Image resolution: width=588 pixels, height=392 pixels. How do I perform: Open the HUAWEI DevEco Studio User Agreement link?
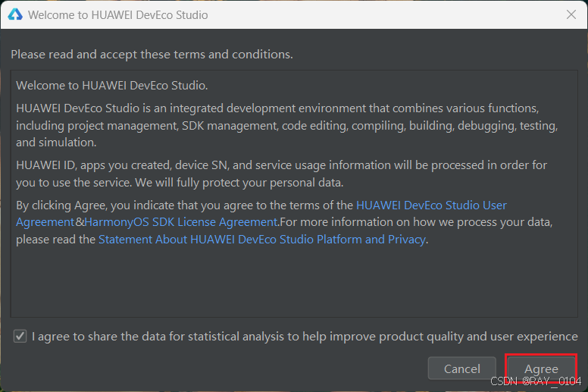431,205
